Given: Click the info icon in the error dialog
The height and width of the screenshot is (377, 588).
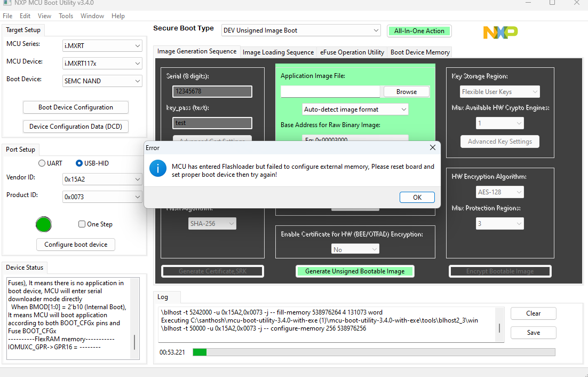Looking at the screenshot, I should tap(157, 168).
